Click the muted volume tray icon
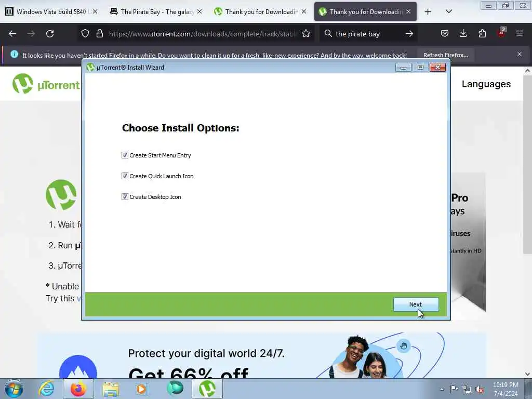The image size is (532, 399). [480, 390]
